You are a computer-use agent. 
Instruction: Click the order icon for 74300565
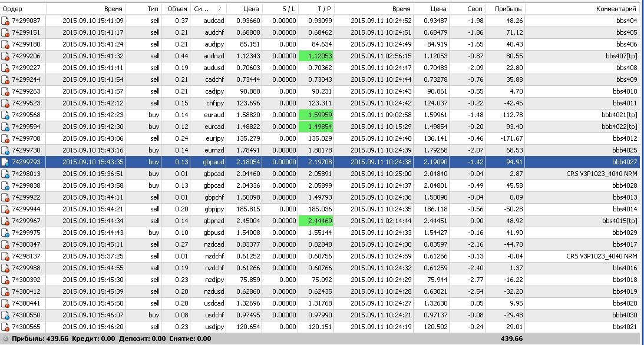(x=5, y=327)
